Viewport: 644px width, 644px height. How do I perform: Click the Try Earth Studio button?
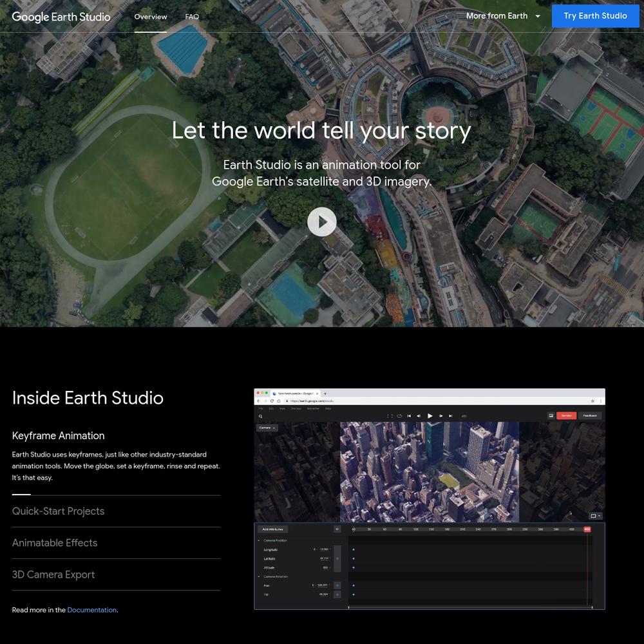pyautogui.click(x=595, y=16)
